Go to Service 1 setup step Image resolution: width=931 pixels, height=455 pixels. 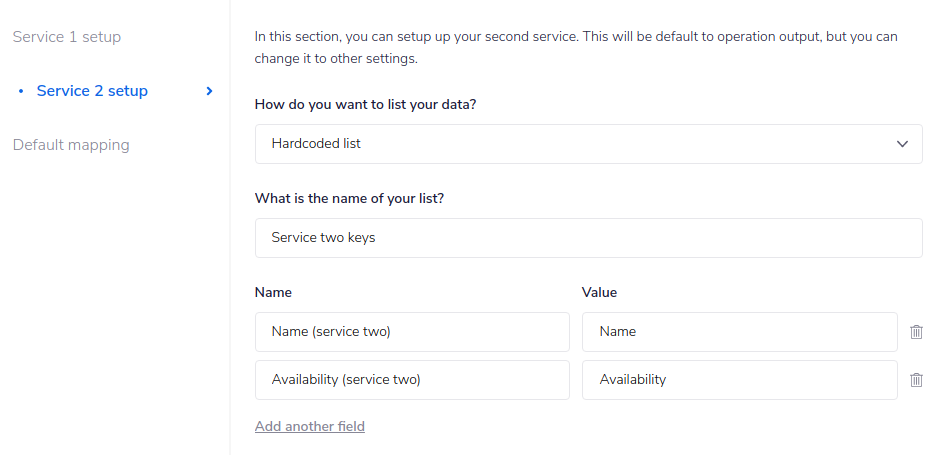tap(67, 37)
